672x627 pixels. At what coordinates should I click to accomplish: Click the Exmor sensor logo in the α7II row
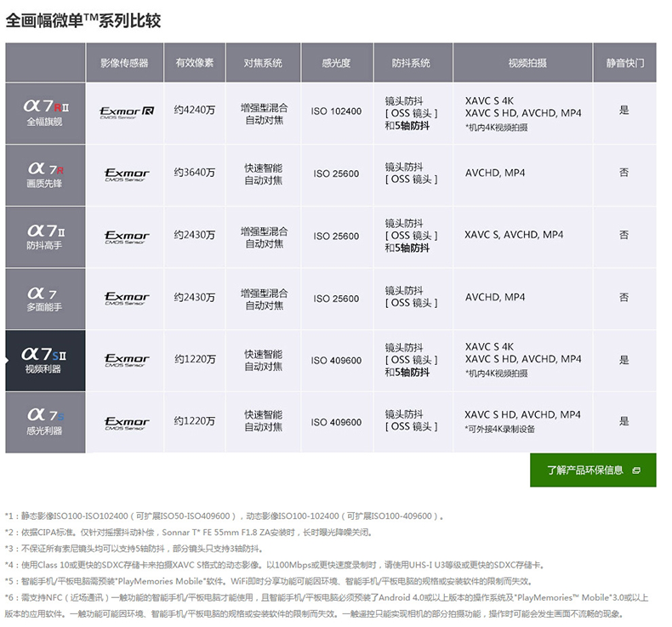(x=127, y=237)
